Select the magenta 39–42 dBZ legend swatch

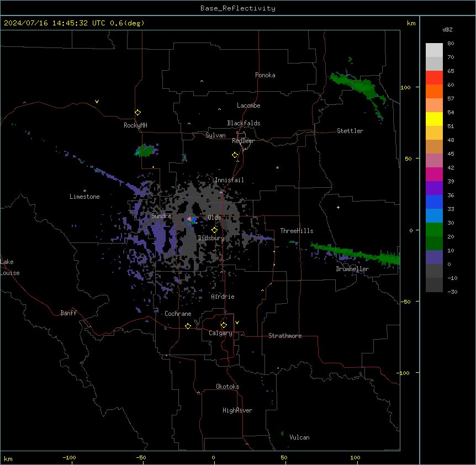[434, 174]
